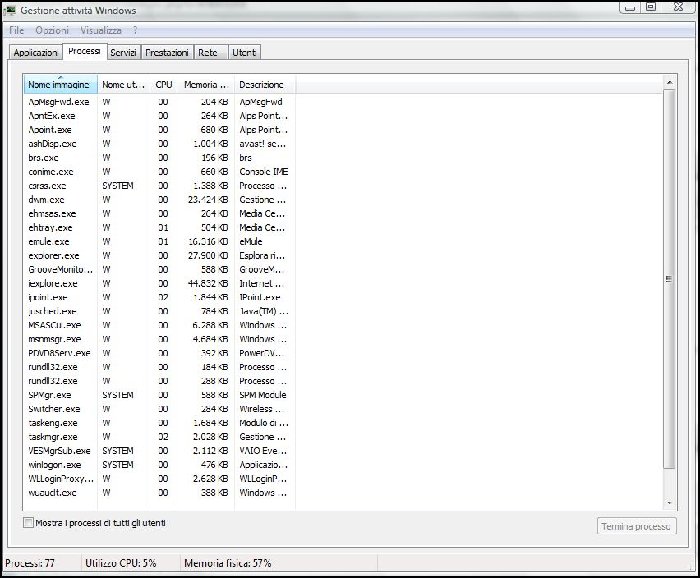The height and width of the screenshot is (578, 700).
Task: Click the Console IME description cell
Action: pos(264,171)
